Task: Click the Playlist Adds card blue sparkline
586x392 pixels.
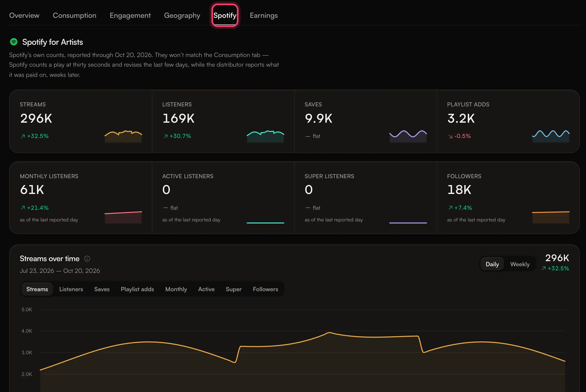Action: (x=551, y=136)
